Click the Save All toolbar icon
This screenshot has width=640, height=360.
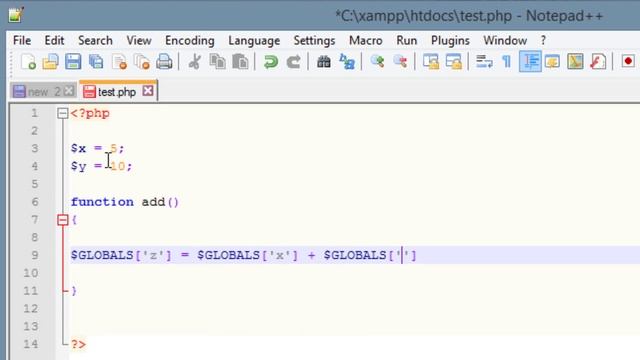(96, 62)
